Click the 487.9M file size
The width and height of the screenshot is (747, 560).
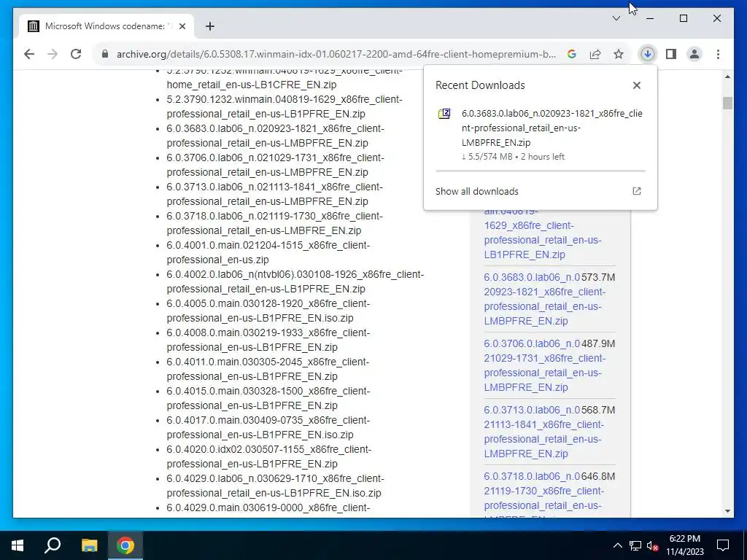point(598,343)
